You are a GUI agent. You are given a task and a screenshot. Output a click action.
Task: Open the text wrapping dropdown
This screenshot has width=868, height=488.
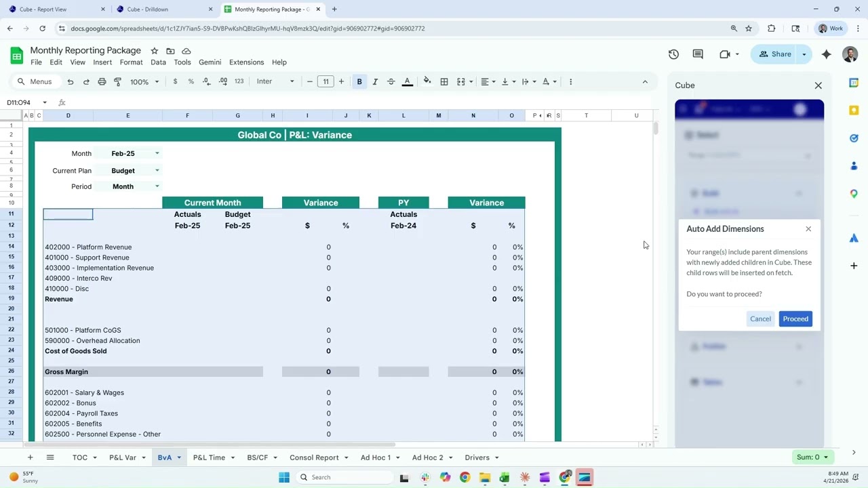(x=528, y=81)
